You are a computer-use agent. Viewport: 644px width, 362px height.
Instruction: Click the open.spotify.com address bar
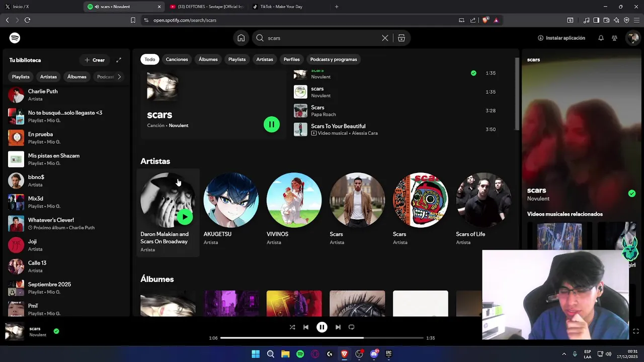302,20
